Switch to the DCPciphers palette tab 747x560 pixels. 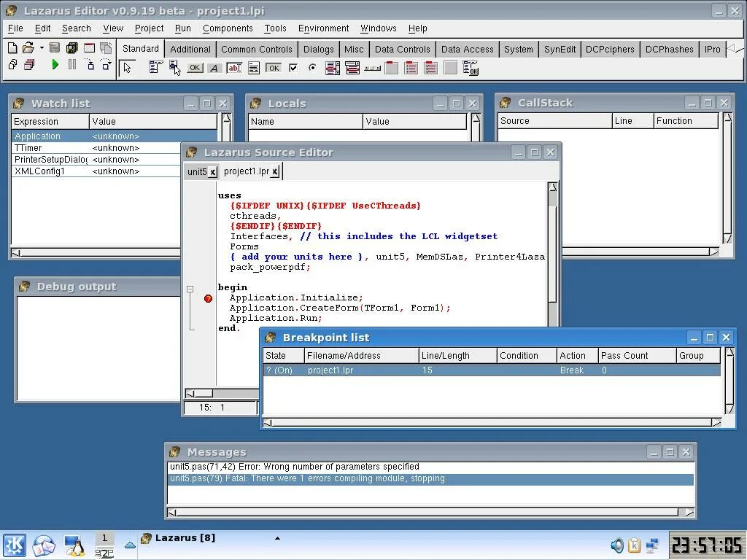(x=610, y=49)
